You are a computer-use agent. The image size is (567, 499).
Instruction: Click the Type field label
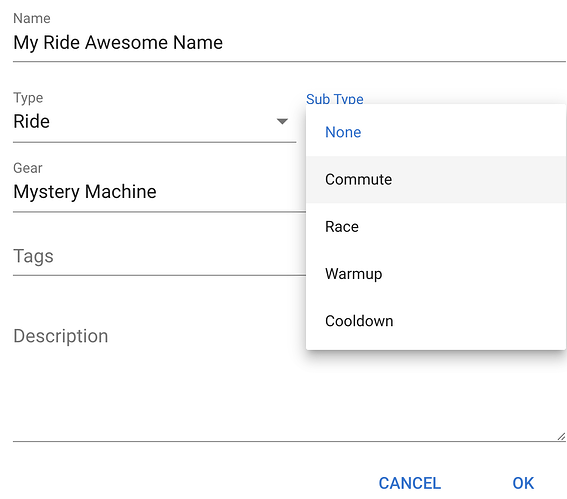point(28,98)
